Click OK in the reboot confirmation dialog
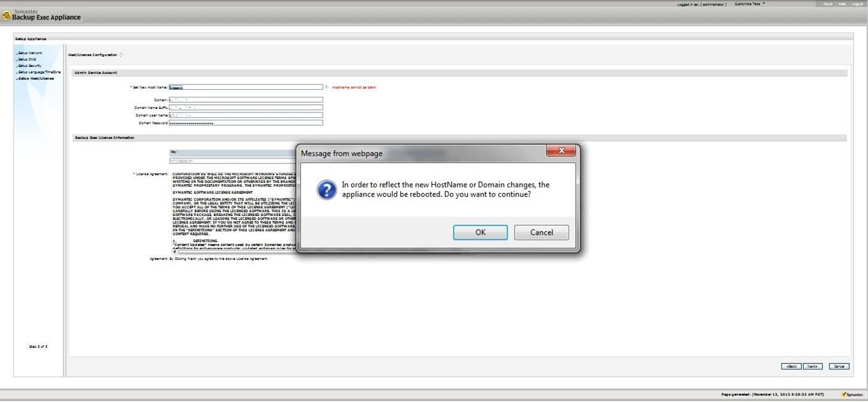 (480, 232)
